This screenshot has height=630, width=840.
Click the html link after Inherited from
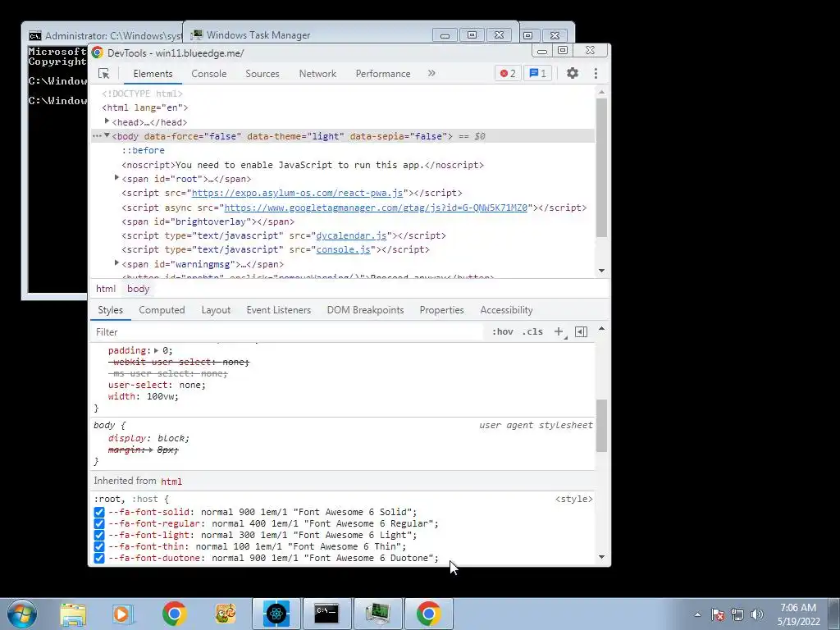click(171, 481)
